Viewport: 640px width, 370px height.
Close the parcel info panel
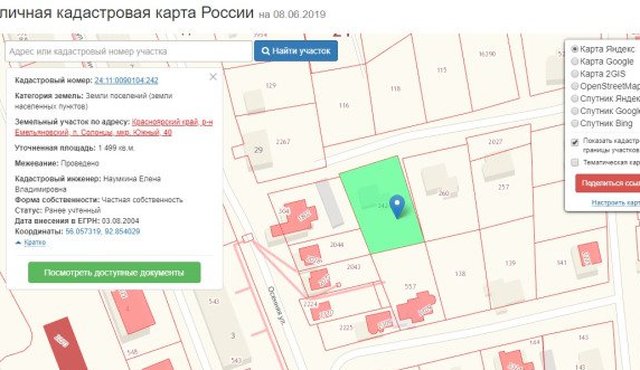[213, 77]
